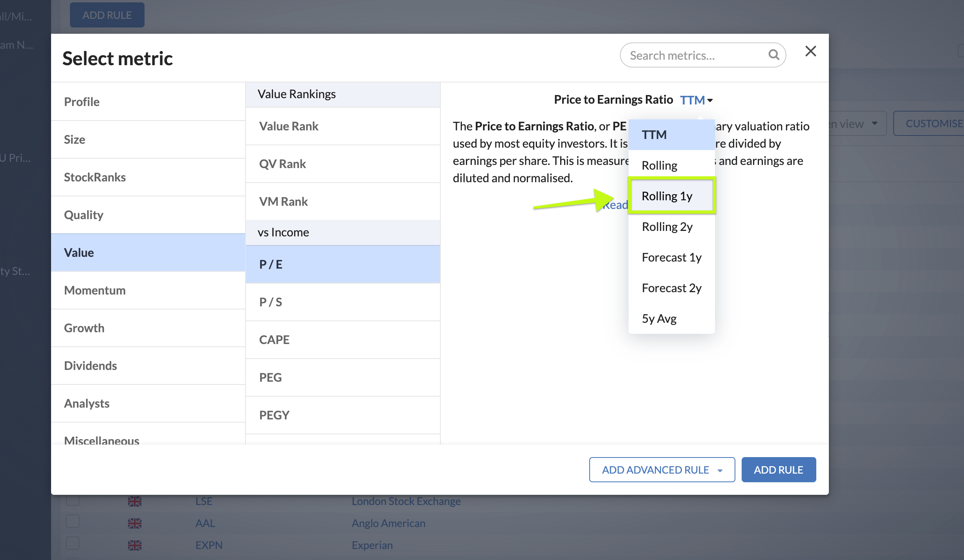
Task: Select the VM Rank metric
Action: (343, 201)
